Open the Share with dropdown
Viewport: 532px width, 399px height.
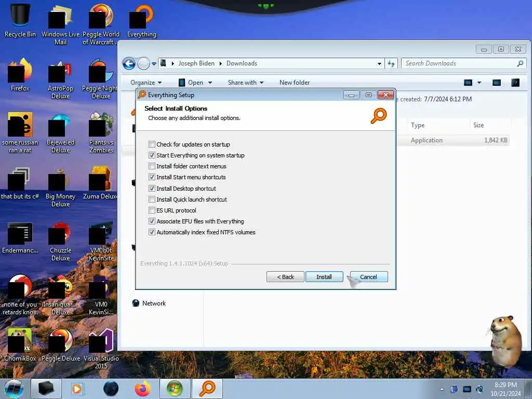pyautogui.click(x=246, y=83)
